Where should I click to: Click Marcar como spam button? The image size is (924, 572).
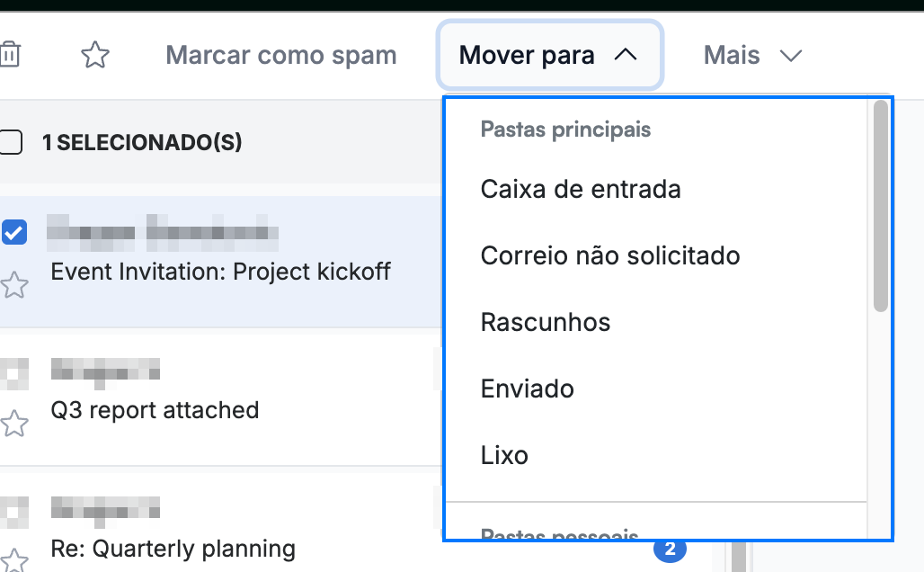coord(281,55)
